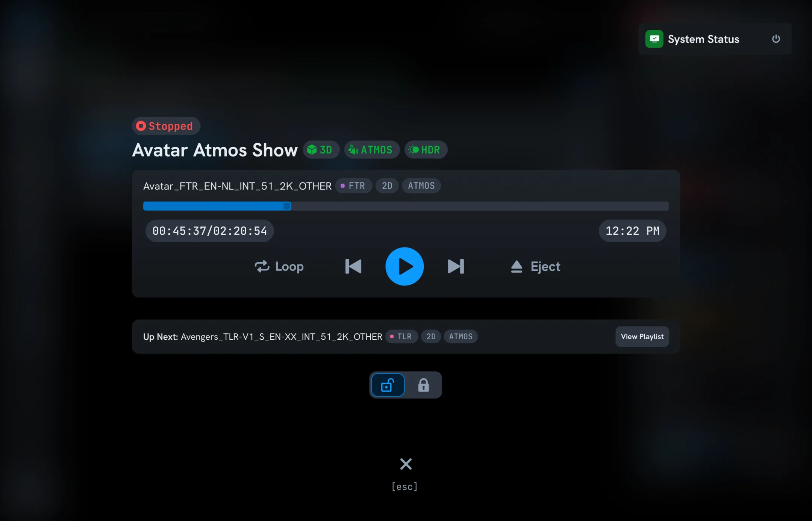Click the ATMOS tag in Up Next
Viewport: 812px width, 521px height.
(461, 336)
